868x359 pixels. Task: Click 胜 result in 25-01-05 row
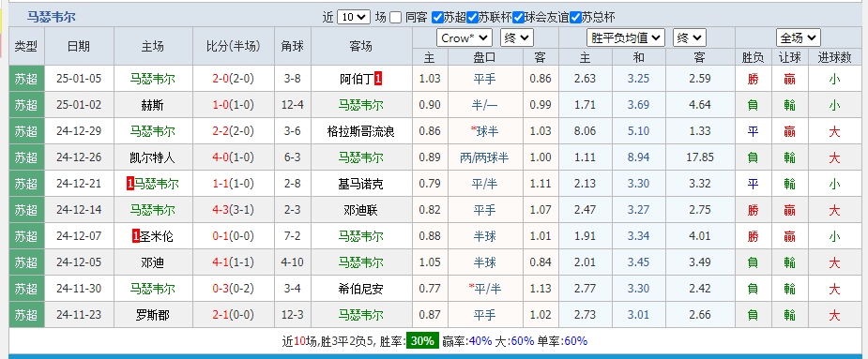[753, 79]
